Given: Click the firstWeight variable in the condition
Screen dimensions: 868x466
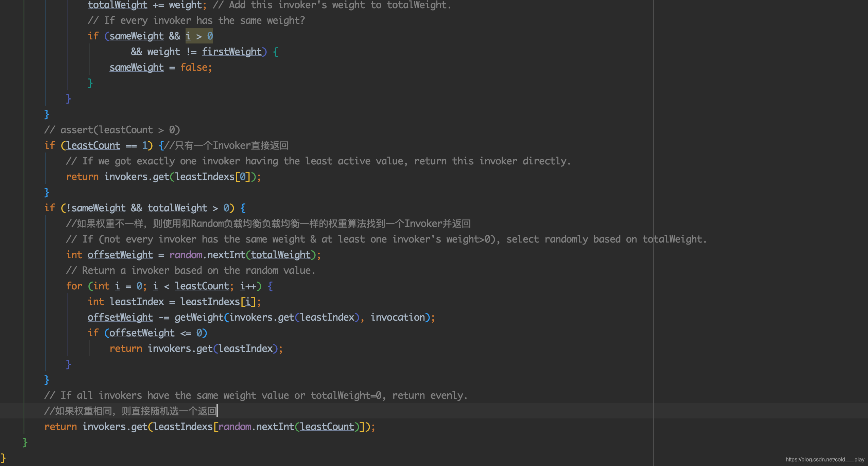Looking at the screenshot, I should click(x=232, y=52).
